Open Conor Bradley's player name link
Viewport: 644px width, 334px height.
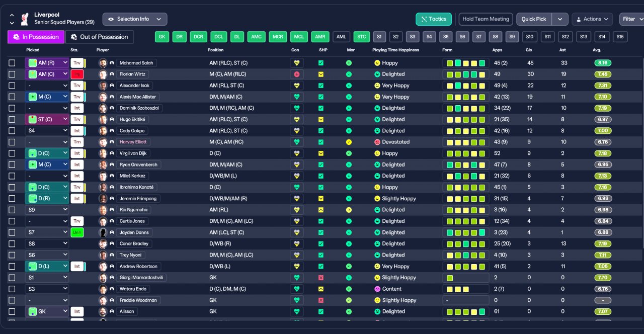(x=134, y=243)
